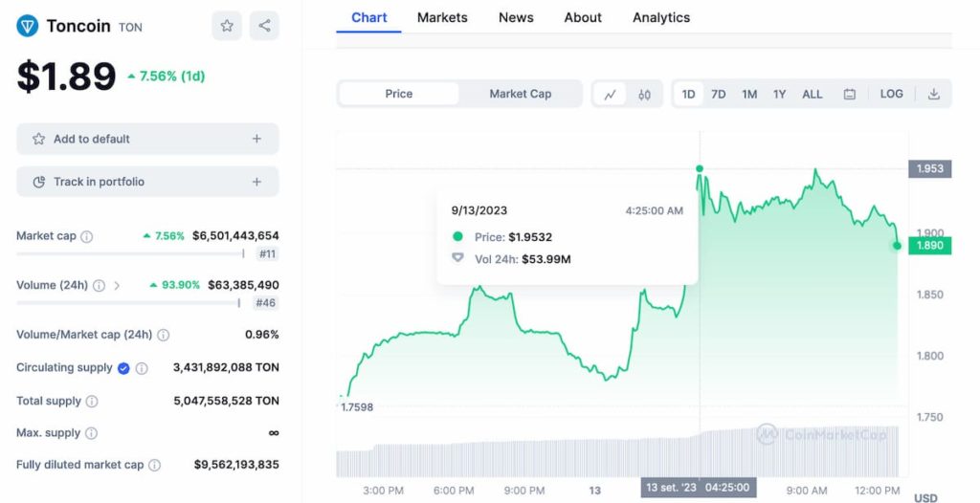Click the #46 volume rank badge
The image size is (980, 503).
coord(266,303)
